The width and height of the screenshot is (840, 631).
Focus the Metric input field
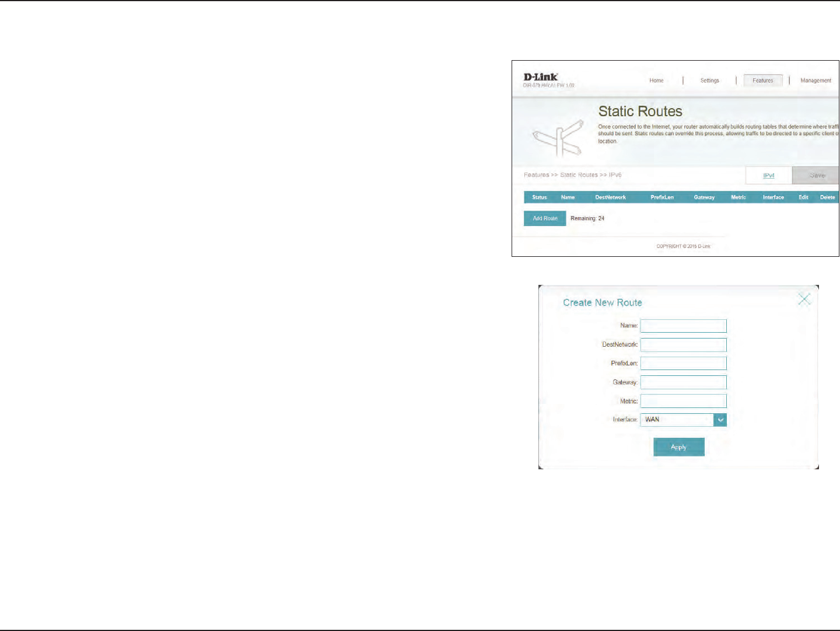[684, 401]
